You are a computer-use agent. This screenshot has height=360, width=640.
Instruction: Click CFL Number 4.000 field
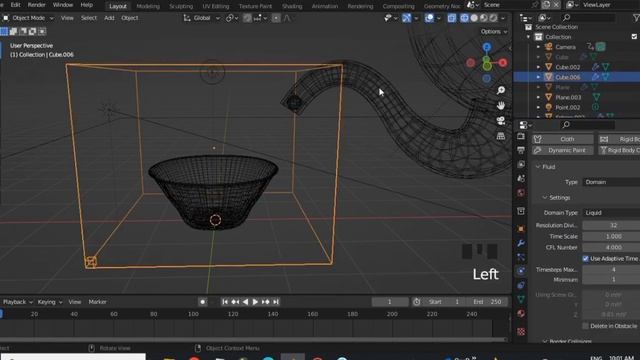click(611, 247)
